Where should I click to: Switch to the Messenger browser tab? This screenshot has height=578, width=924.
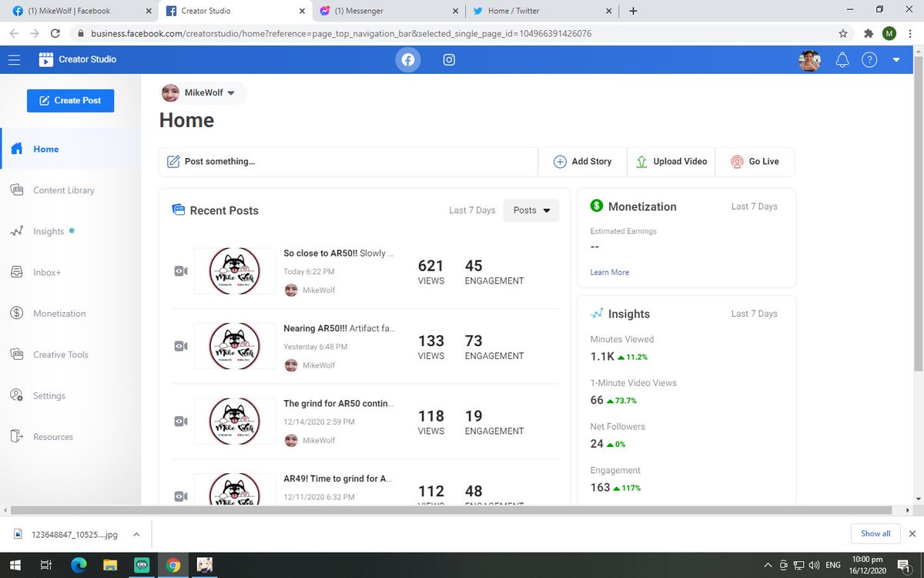(x=389, y=11)
